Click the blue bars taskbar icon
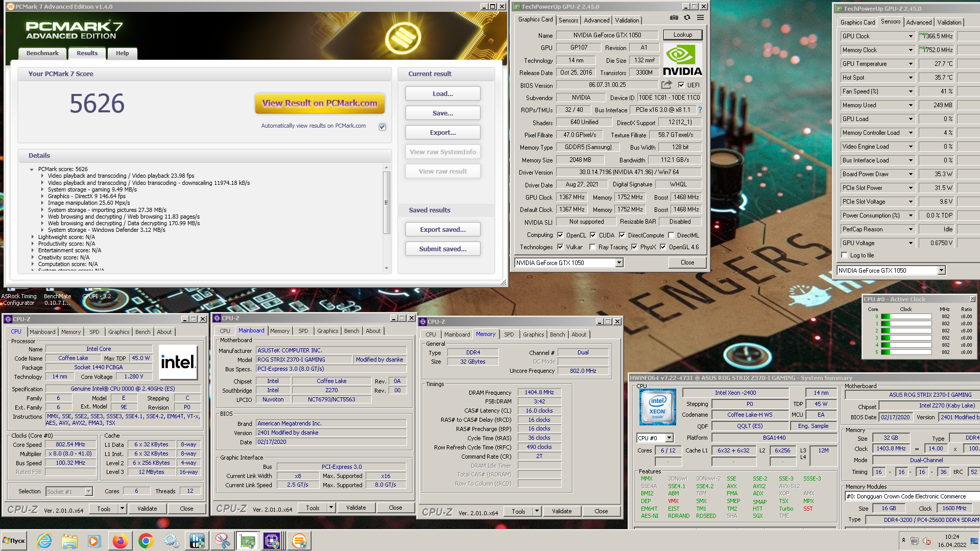The height and width of the screenshot is (551, 980). (x=197, y=541)
